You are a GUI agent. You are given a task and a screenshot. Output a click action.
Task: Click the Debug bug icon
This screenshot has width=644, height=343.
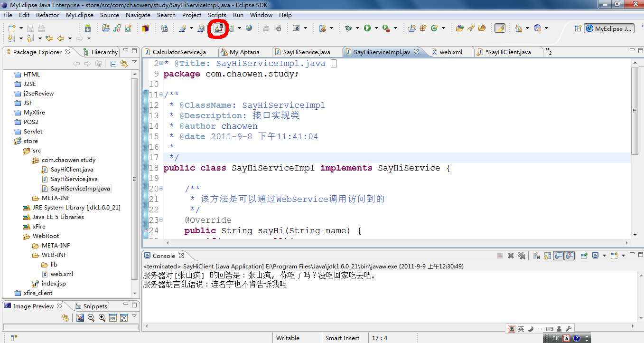[348, 29]
